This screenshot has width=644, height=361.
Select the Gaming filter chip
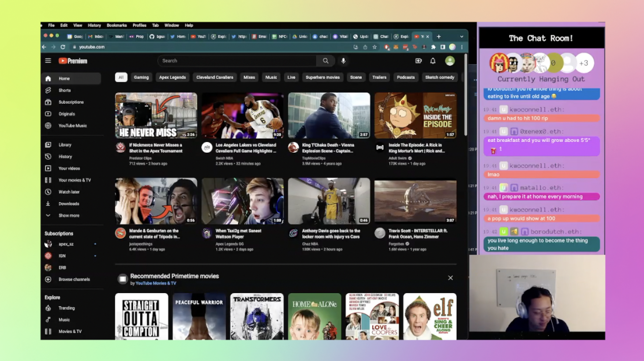pos(141,77)
